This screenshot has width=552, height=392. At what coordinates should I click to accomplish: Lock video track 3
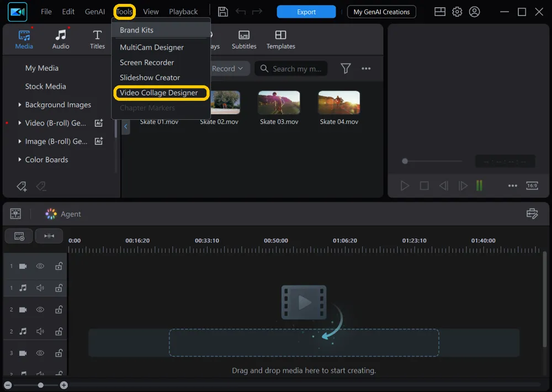59,353
